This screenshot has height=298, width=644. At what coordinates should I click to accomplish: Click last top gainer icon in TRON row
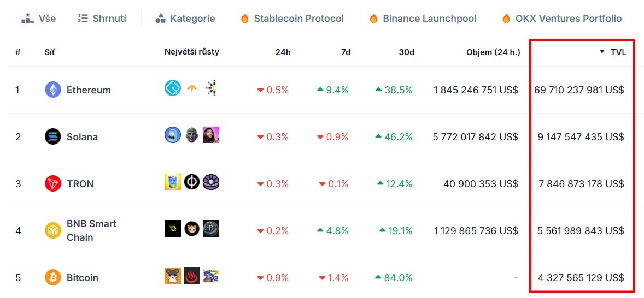pos(211,182)
